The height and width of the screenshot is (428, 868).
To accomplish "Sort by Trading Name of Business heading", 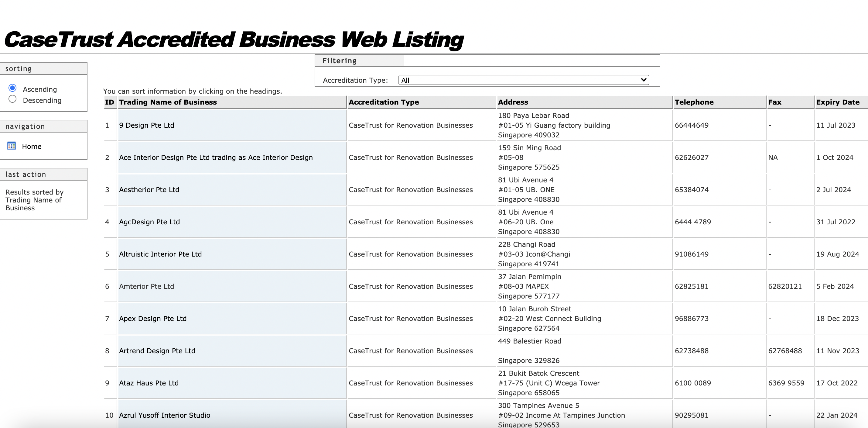I will [x=168, y=102].
